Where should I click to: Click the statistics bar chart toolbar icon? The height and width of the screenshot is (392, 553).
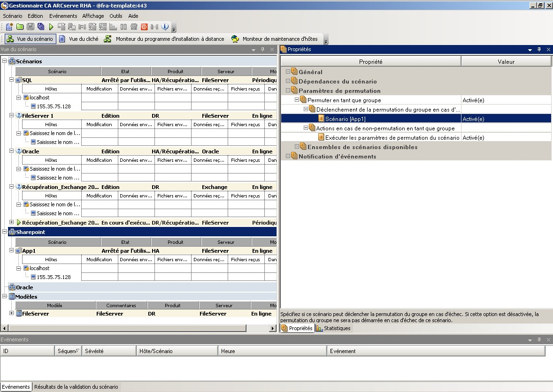(x=113, y=27)
